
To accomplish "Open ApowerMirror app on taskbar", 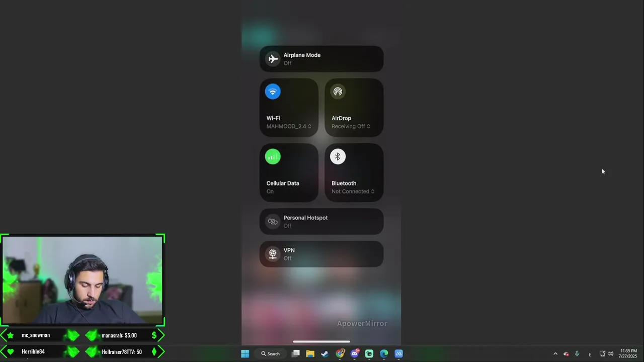I will [398, 353].
